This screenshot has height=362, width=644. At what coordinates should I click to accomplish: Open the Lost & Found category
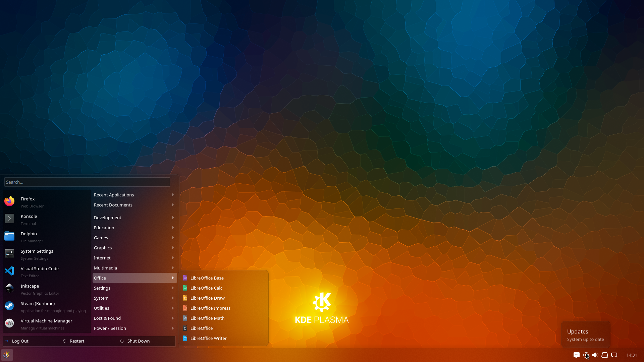tap(135, 318)
